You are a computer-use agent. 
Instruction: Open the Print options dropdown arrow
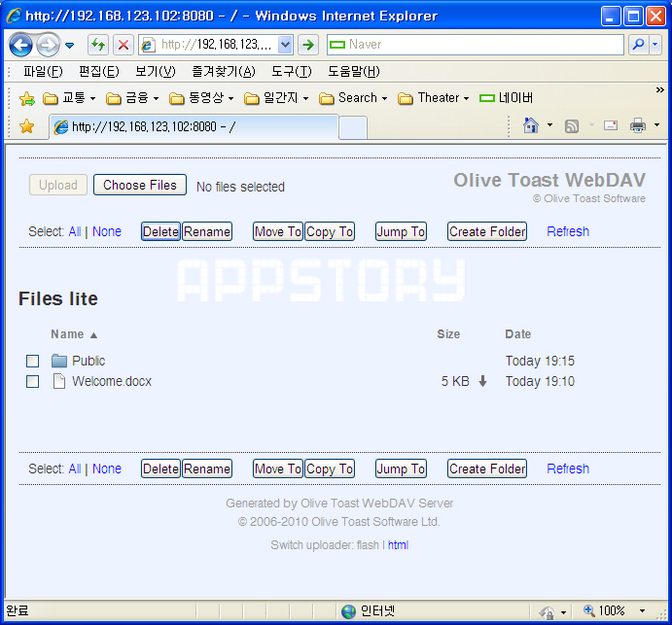coord(656,125)
